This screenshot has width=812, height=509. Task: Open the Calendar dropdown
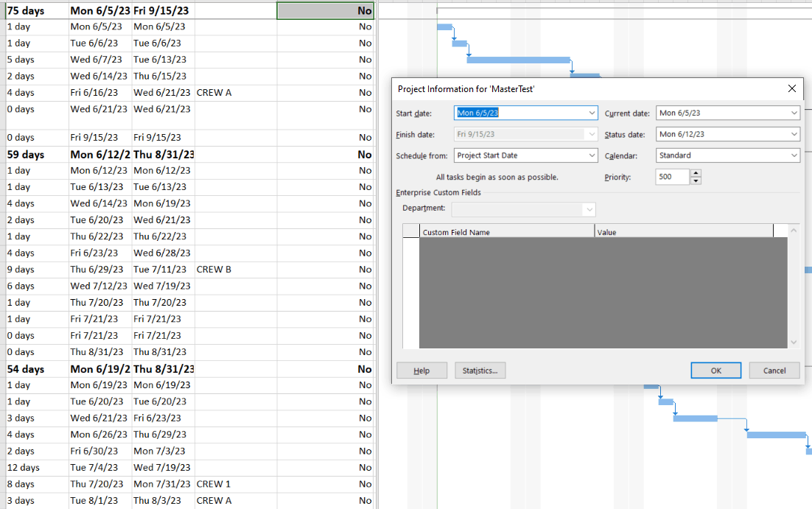[x=795, y=155]
